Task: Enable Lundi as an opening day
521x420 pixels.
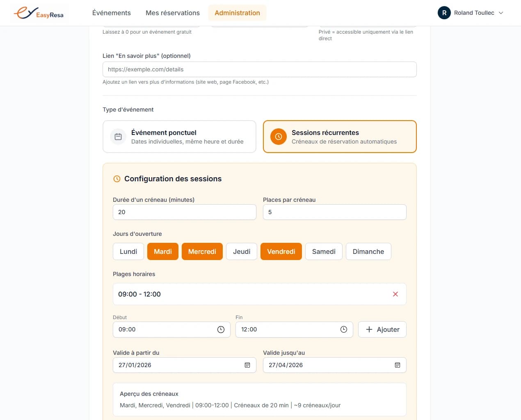Action: point(128,251)
